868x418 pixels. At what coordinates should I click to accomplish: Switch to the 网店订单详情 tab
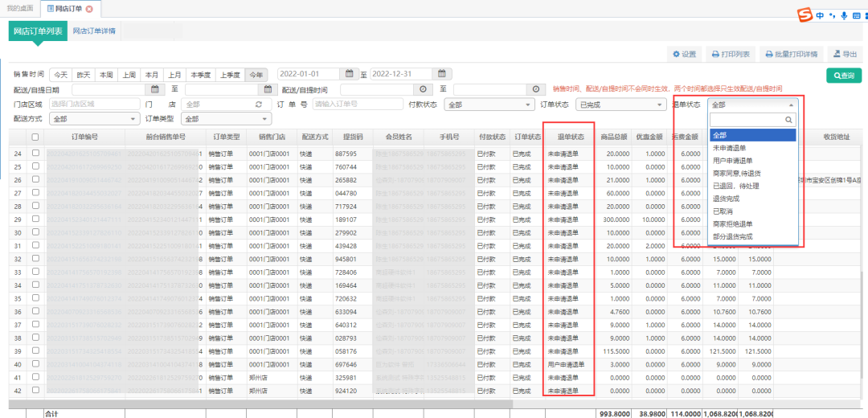pos(94,31)
